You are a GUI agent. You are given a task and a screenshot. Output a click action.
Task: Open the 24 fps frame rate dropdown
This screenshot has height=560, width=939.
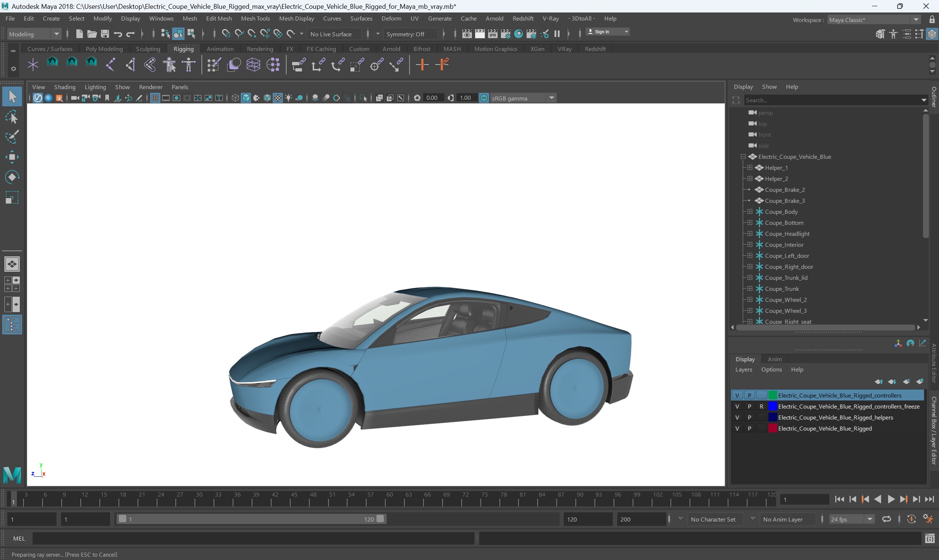pos(851,519)
